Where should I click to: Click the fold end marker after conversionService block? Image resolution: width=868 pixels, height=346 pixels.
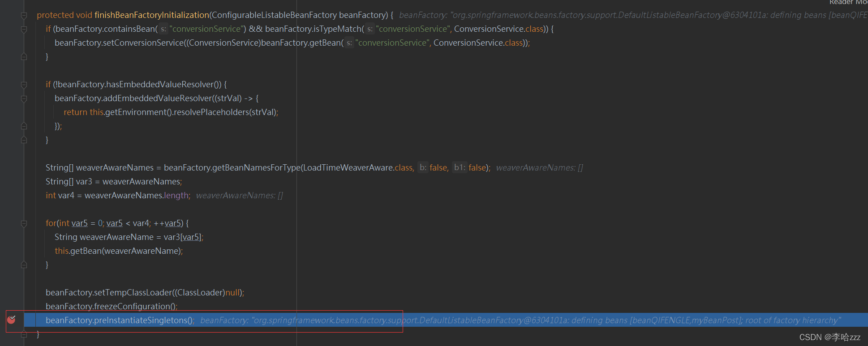(24, 57)
